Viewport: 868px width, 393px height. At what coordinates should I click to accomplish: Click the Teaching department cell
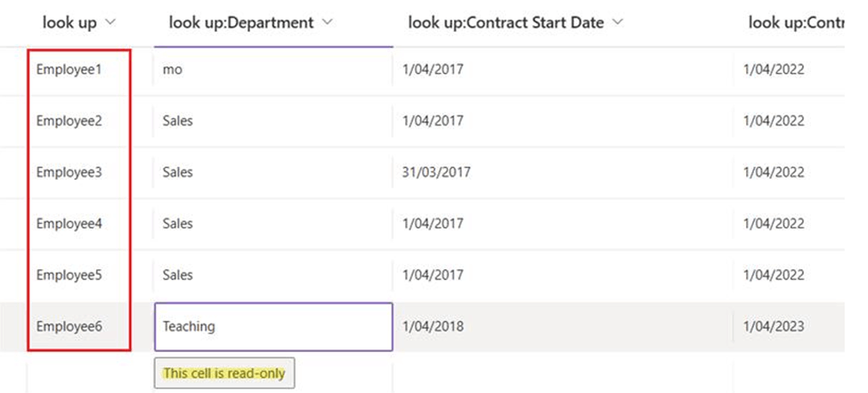[x=272, y=327]
